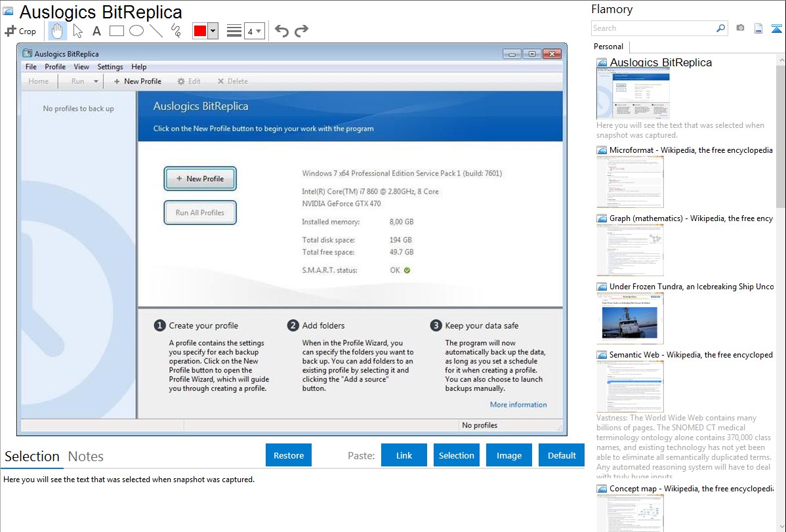Click the page document icon

click(x=758, y=28)
